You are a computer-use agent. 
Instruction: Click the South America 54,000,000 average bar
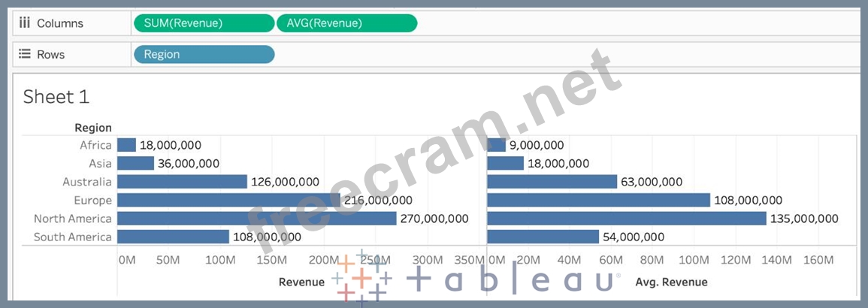pyautogui.click(x=543, y=237)
